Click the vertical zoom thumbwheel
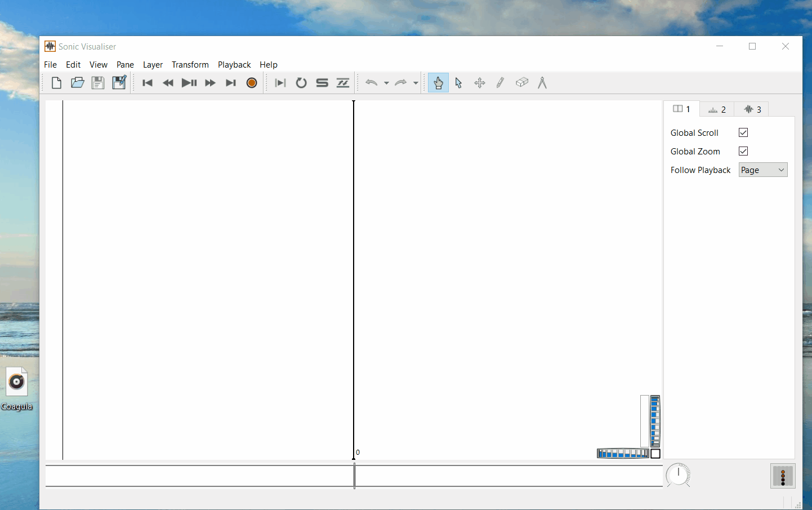The image size is (812, 510). pyautogui.click(x=655, y=422)
